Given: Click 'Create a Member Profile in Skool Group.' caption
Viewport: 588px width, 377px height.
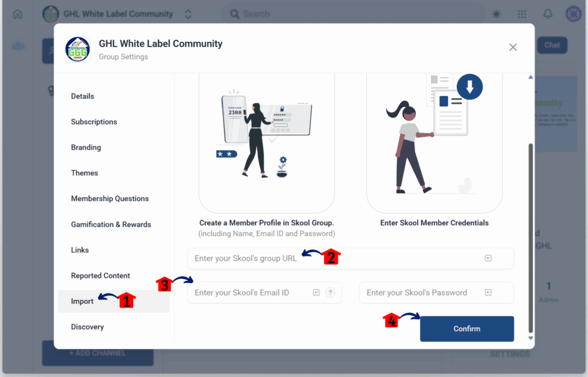Looking at the screenshot, I should point(266,222).
